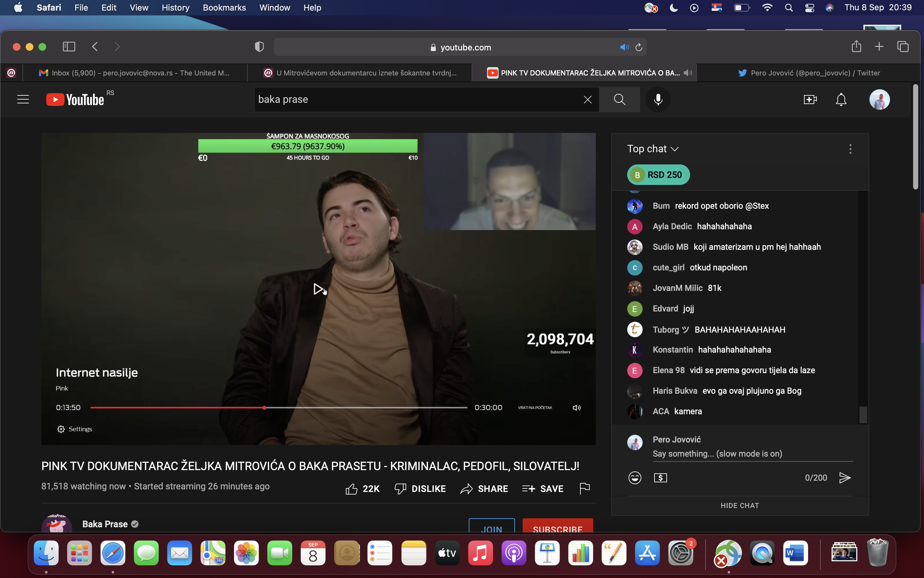
Task: Open Control Center in menu bar
Action: click(x=809, y=8)
